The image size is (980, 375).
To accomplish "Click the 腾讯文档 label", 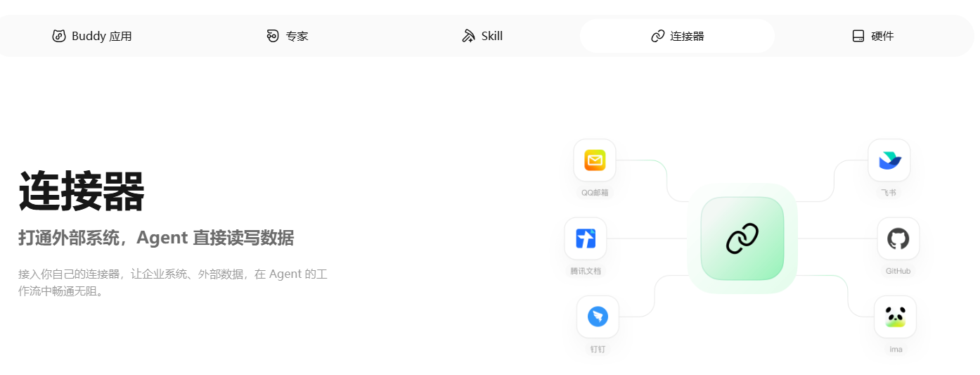I will 586,271.
